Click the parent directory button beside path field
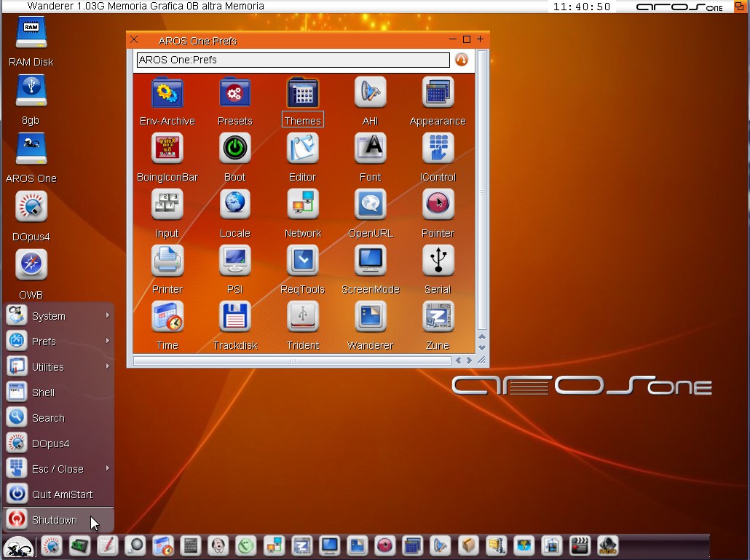 click(461, 60)
